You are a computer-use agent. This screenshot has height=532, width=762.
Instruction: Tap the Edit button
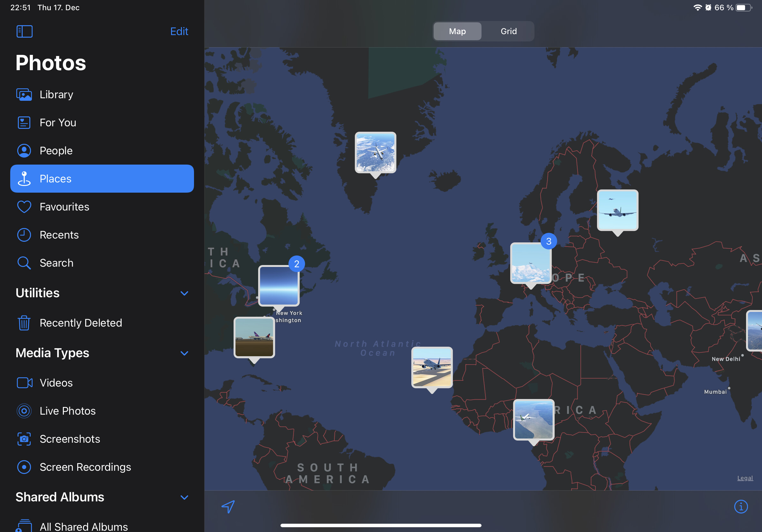click(179, 32)
